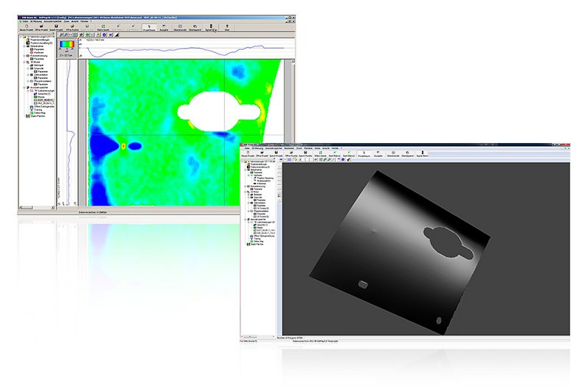Click Überlappend icon in back window toolbar
This screenshot has width=588, height=392.
tap(195, 26)
